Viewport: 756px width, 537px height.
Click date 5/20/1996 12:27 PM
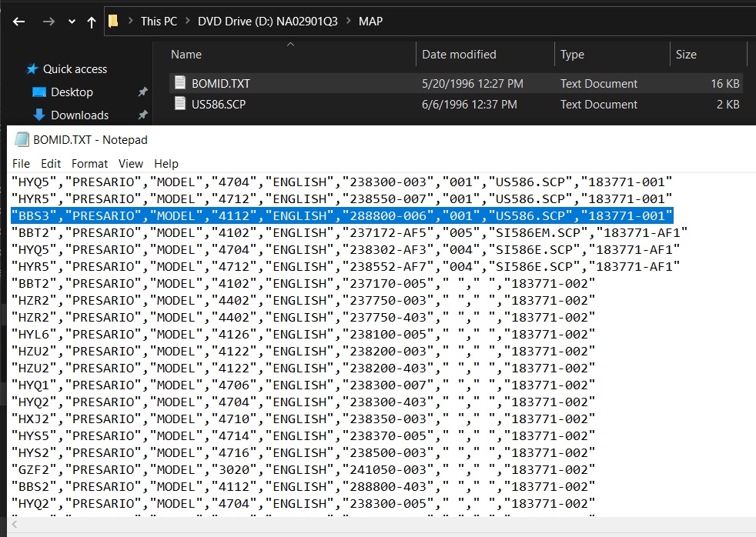[x=473, y=83]
